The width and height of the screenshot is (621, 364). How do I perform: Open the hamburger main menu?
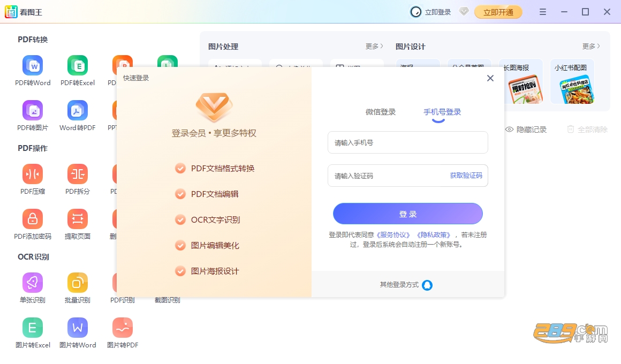(x=543, y=12)
